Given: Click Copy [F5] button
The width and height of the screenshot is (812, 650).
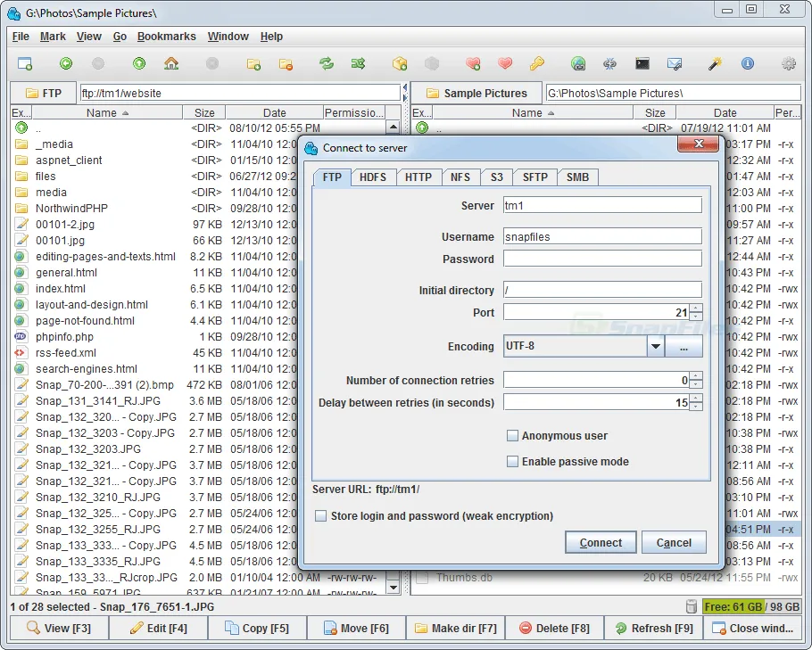Looking at the screenshot, I should 257,629.
